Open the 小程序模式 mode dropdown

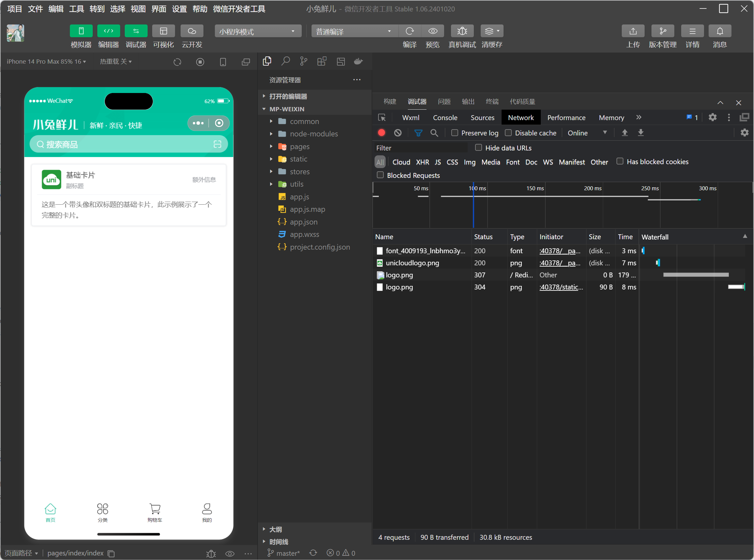(x=258, y=32)
